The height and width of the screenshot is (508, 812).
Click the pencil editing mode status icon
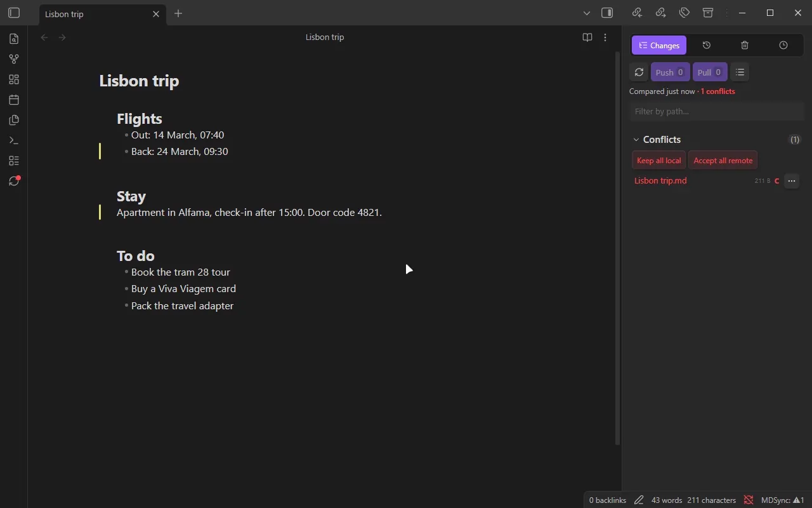pyautogui.click(x=639, y=500)
